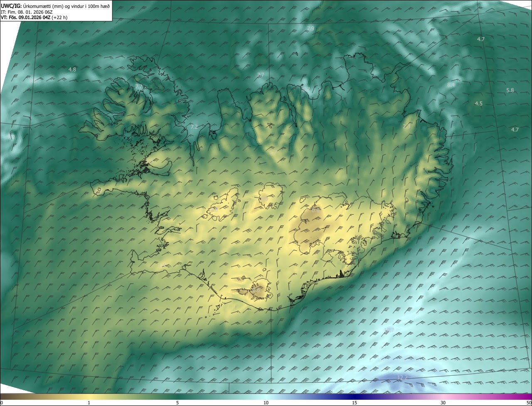Click the 5.8 value label
Image resolution: width=532 pixels, height=406 pixels.
(510, 90)
